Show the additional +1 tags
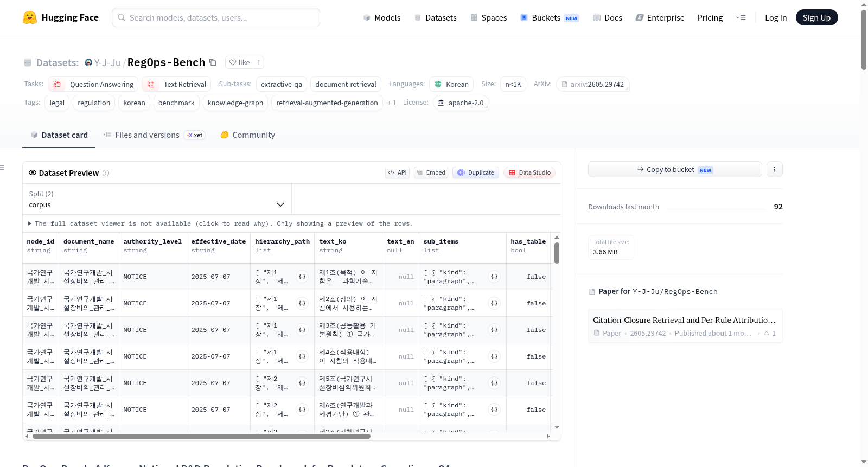868x467 pixels. coord(392,103)
